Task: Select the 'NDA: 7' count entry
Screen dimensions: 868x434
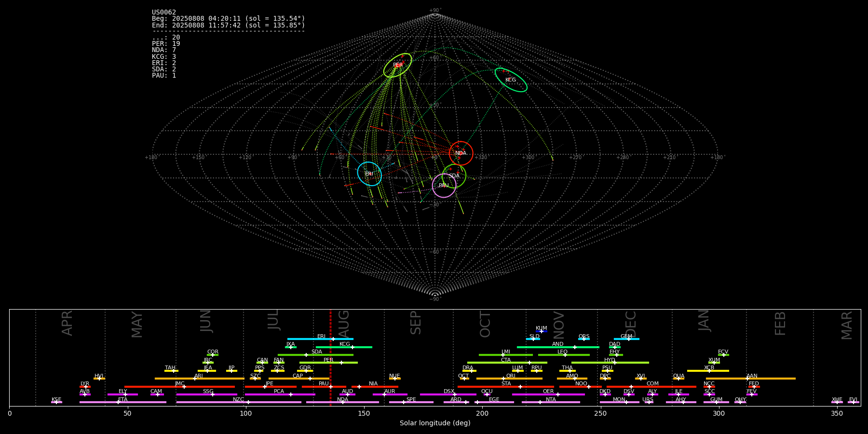Action: (164, 50)
